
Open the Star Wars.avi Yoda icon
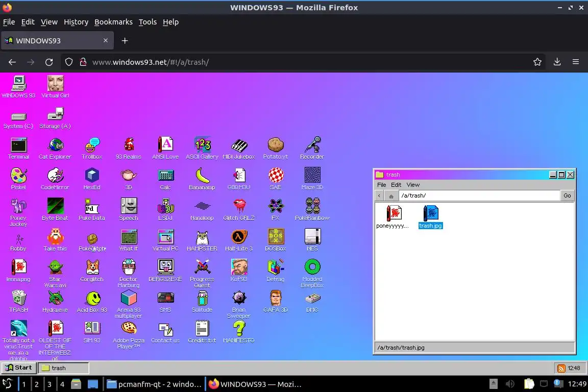tap(55, 274)
